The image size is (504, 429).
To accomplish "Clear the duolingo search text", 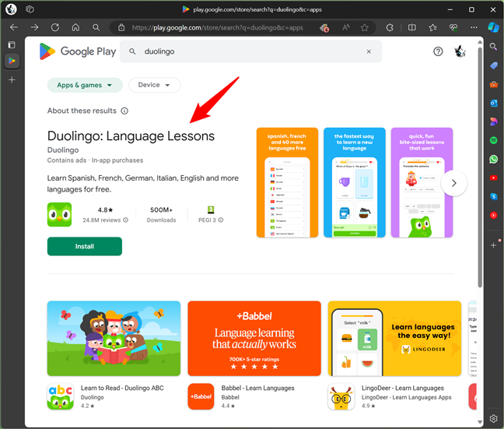I will 369,51.
